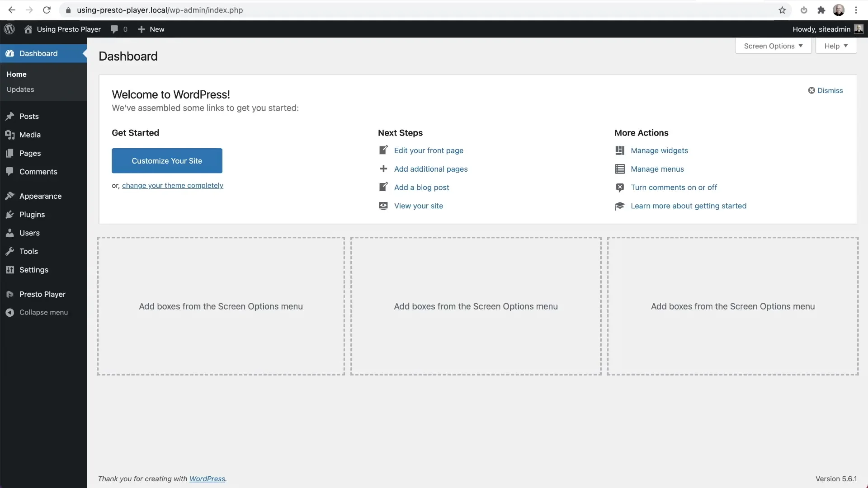Click the edit icon beside Edit your front page

point(383,150)
